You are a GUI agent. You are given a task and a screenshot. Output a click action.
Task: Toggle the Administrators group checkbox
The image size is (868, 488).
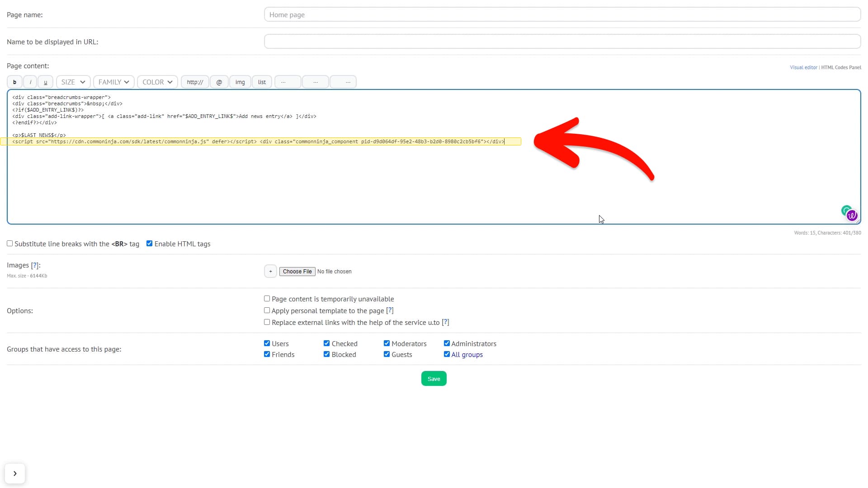(447, 343)
